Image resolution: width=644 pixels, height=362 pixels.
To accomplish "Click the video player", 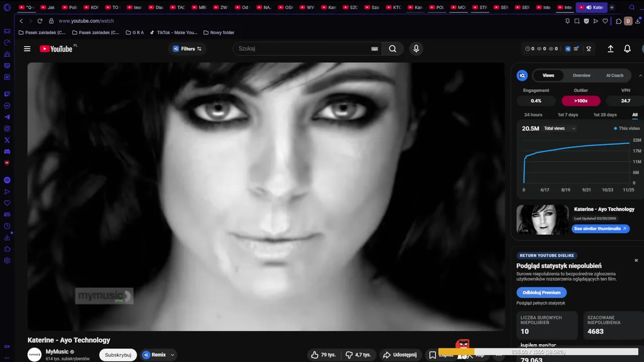I will pos(266,197).
